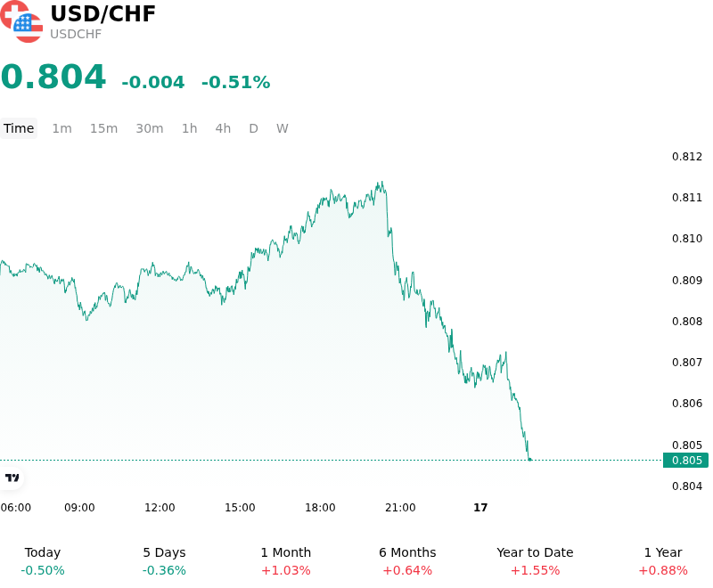Switch to the 15m interval

[x=103, y=128]
